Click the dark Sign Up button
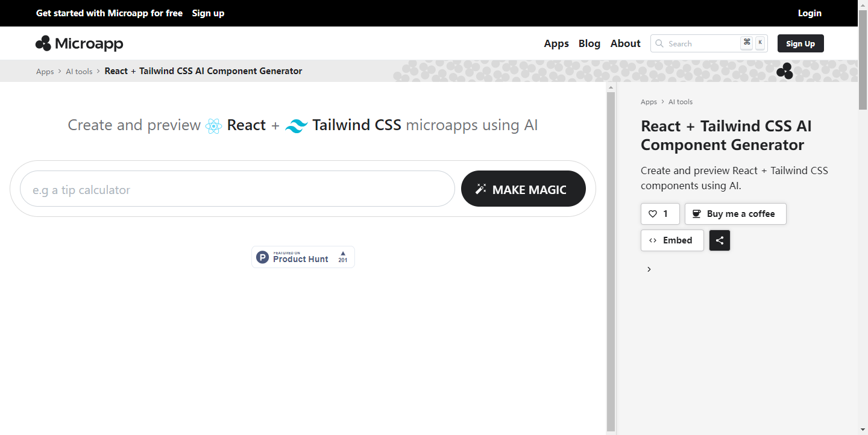This screenshot has width=868, height=435. click(800, 43)
